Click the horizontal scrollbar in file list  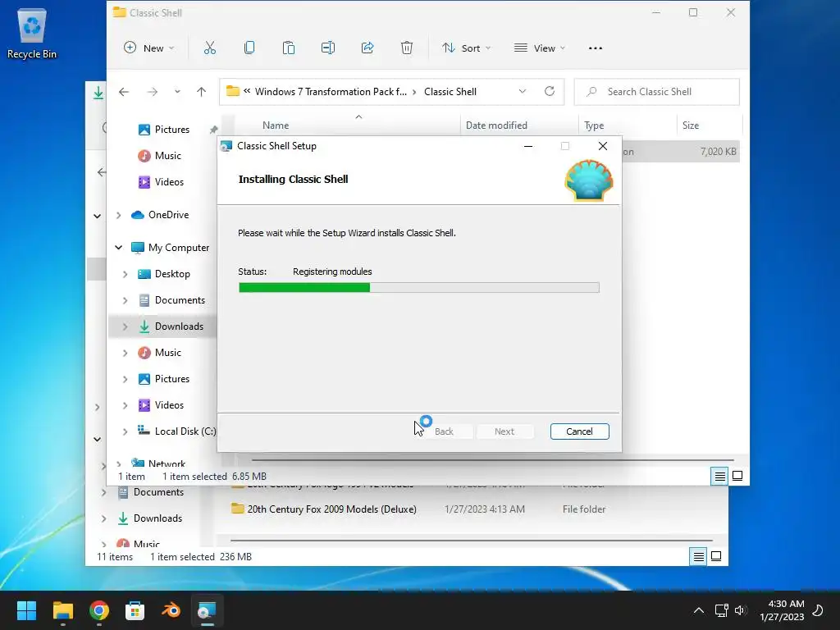coord(492,459)
